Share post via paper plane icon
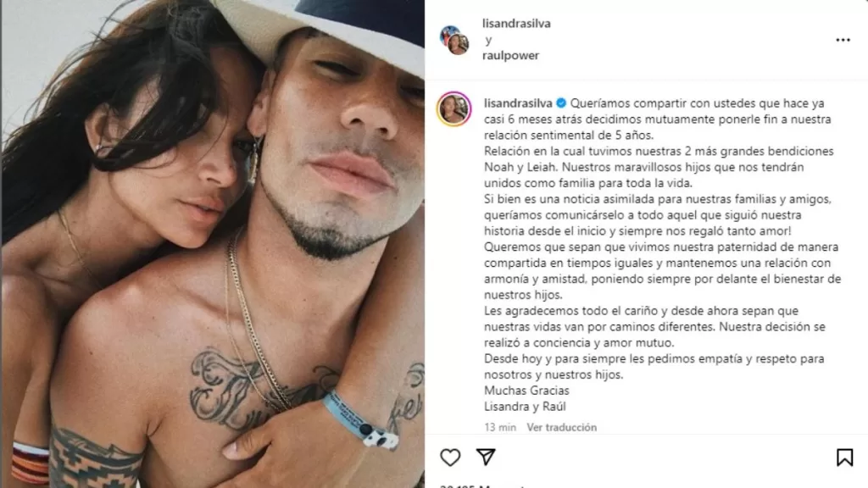This screenshot has width=868, height=488. point(486,457)
